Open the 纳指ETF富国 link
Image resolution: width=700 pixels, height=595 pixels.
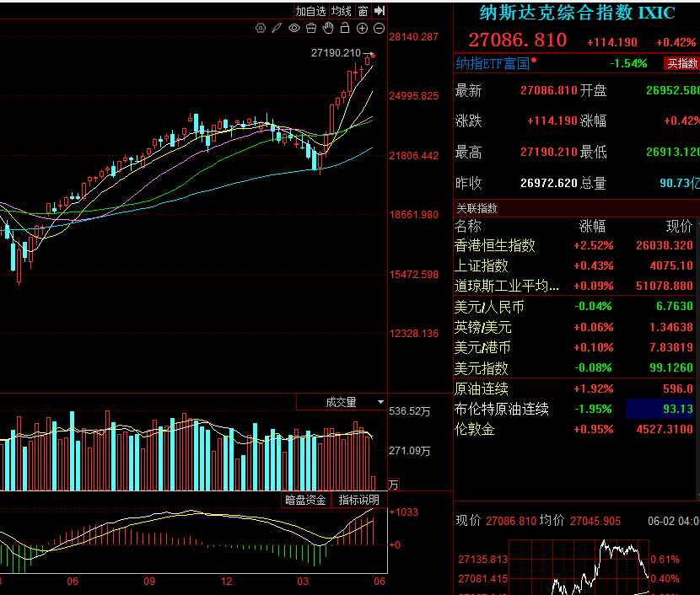[x=493, y=64]
